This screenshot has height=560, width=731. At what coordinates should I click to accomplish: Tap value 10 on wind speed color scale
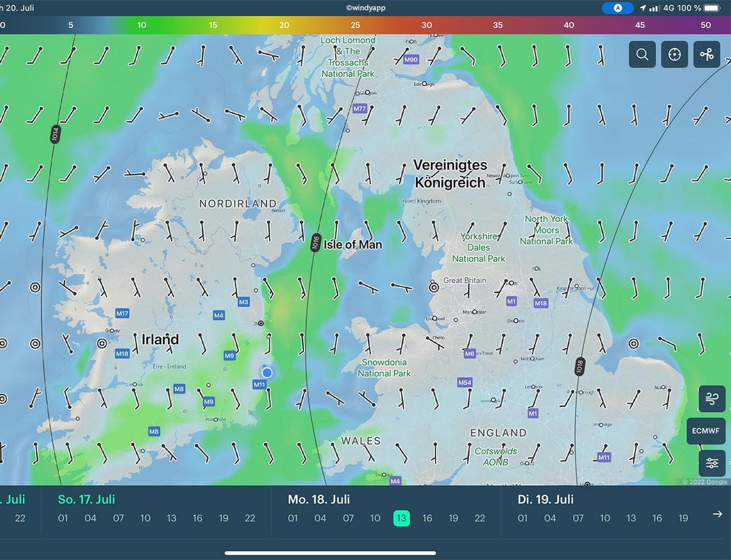[141, 25]
